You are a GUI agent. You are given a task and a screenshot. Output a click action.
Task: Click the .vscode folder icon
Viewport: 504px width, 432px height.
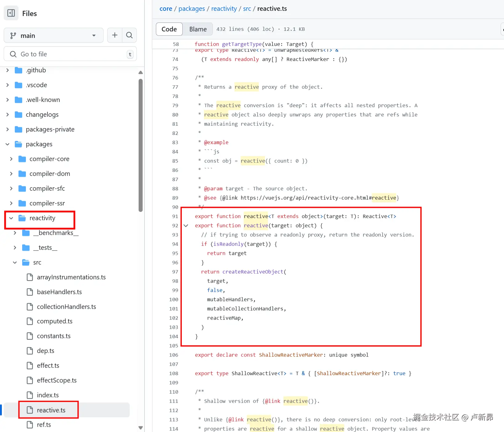(x=18, y=85)
